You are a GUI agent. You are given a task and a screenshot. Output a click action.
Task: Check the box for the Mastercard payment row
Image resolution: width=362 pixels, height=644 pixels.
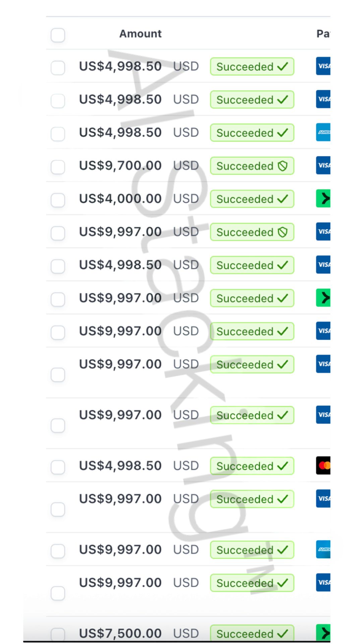click(x=58, y=467)
